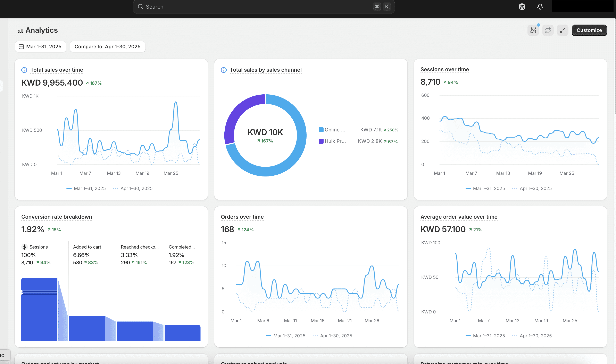Open the notifications bell

pyautogui.click(x=540, y=7)
